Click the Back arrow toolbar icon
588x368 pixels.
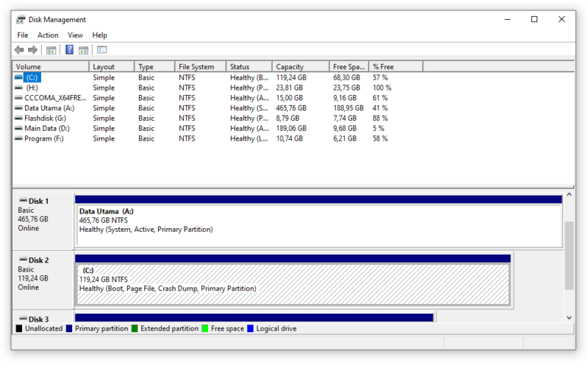point(19,49)
